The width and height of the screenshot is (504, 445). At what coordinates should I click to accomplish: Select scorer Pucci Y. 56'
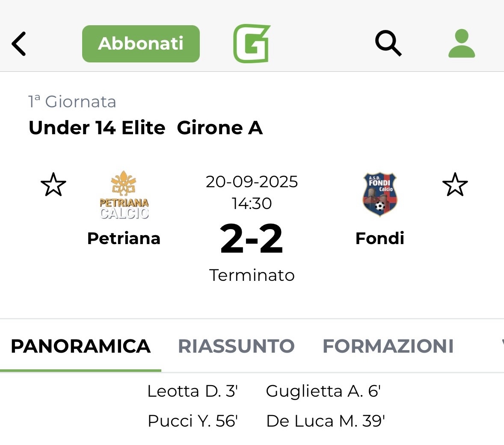pos(193,421)
